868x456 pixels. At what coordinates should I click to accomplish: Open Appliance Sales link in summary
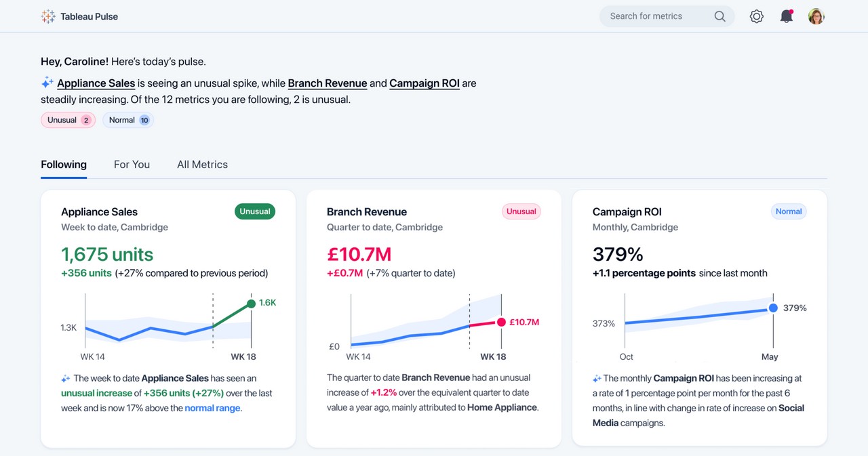96,83
